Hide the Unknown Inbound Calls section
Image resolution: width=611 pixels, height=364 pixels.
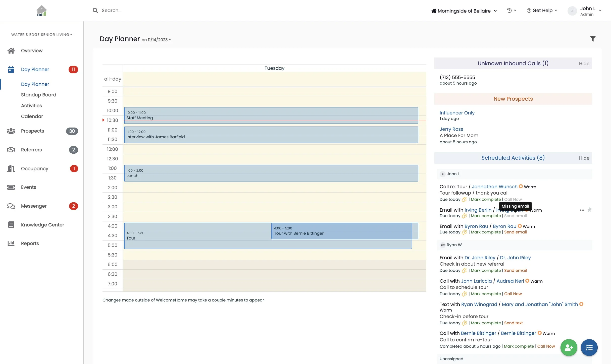click(584, 64)
